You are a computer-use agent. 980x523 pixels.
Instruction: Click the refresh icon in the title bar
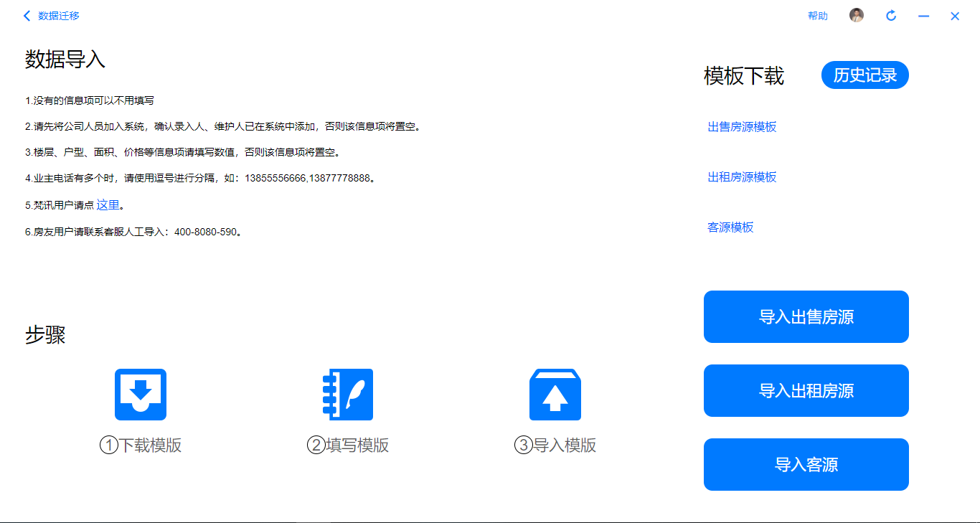click(891, 15)
